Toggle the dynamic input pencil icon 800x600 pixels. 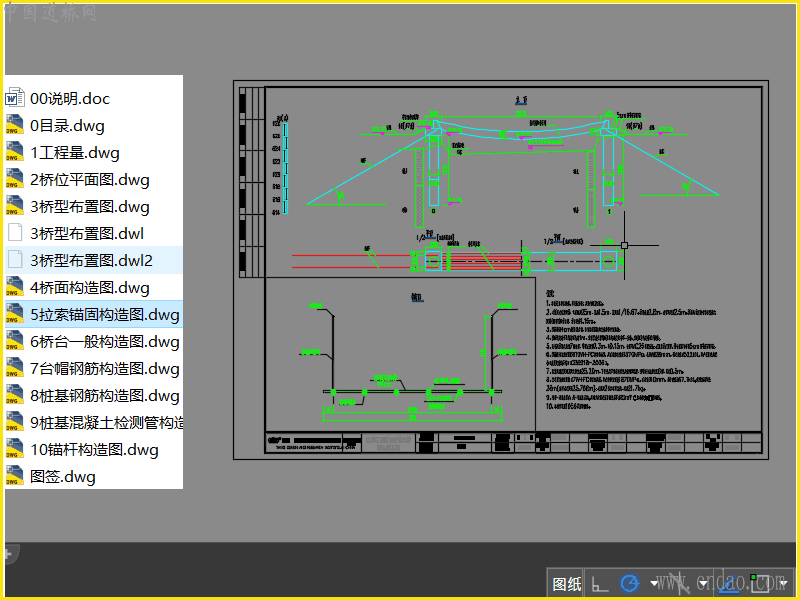click(x=729, y=584)
